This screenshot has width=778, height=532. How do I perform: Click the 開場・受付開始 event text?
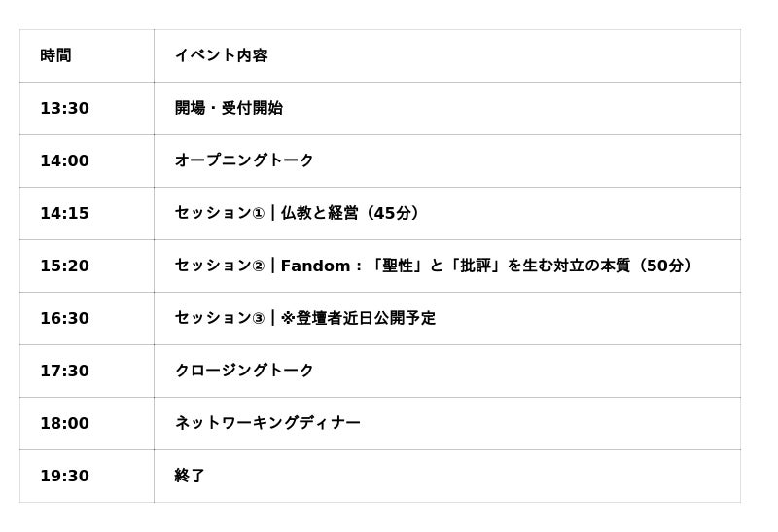click(229, 108)
